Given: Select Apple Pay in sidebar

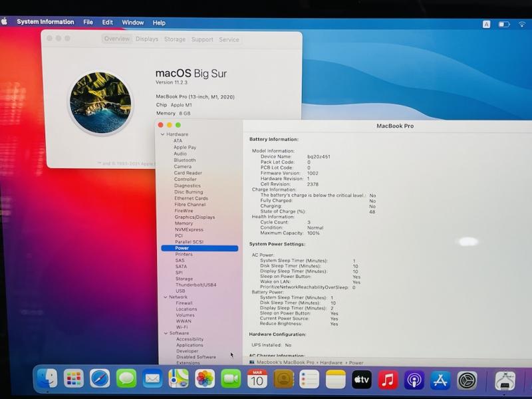Looking at the screenshot, I should (185, 147).
